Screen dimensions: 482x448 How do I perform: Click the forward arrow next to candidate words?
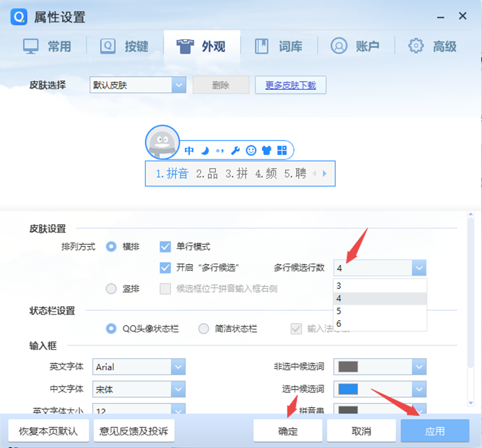324,174
